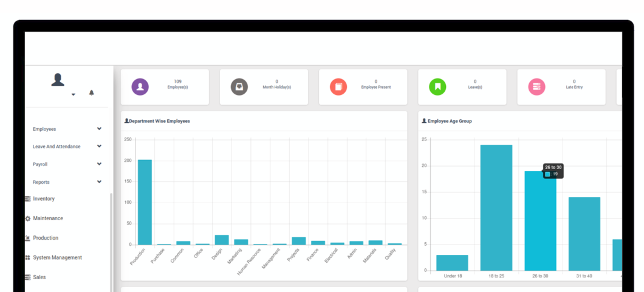This screenshot has height=292, width=644.
Task: Click the Maintenance gear icon
Action: (x=27, y=218)
